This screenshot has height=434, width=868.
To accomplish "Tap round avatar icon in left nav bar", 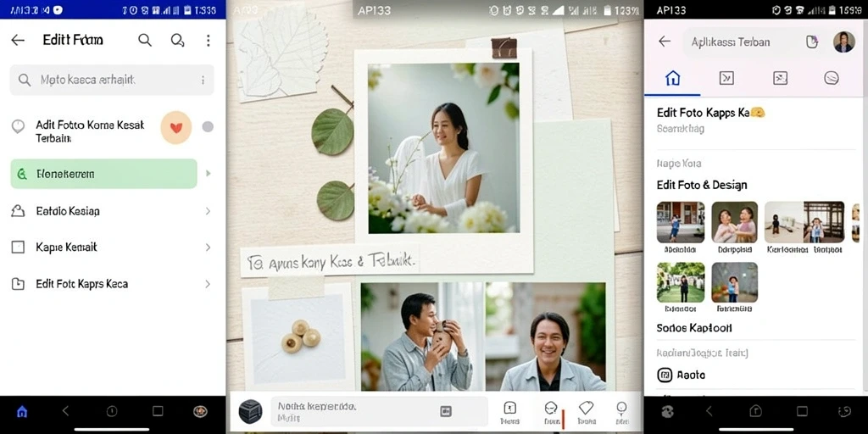I will coord(200,411).
